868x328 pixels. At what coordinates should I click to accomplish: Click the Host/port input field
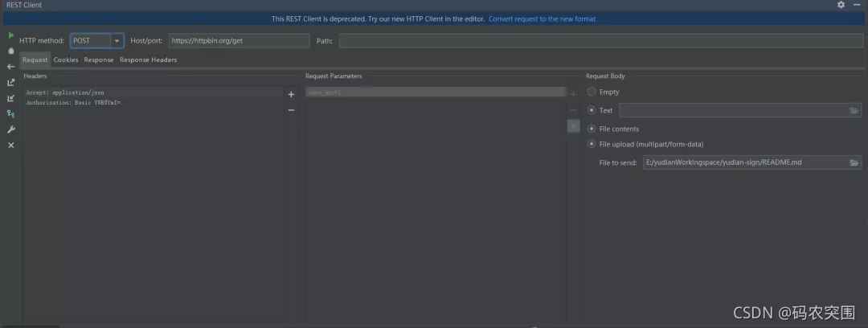click(x=240, y=41)
